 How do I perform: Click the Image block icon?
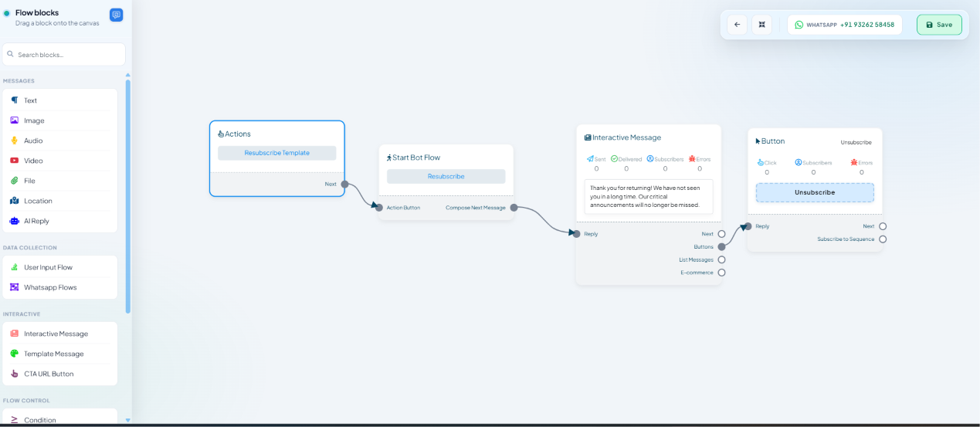coord(14,120)
